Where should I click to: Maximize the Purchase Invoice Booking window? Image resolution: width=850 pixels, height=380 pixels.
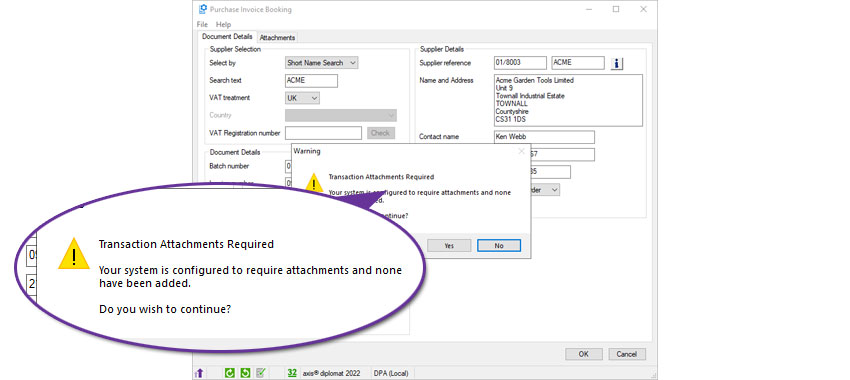[x=616, y=9]
